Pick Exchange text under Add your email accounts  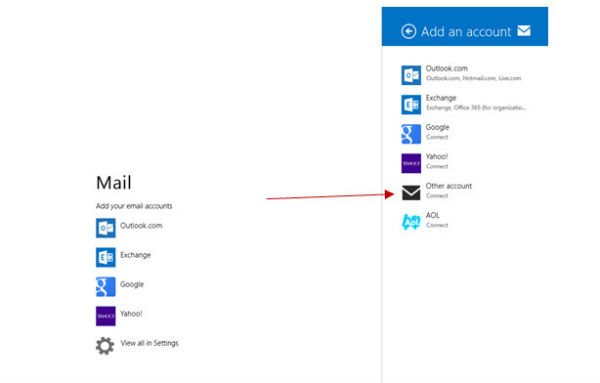pyautogui.click(x=135, y=255)
